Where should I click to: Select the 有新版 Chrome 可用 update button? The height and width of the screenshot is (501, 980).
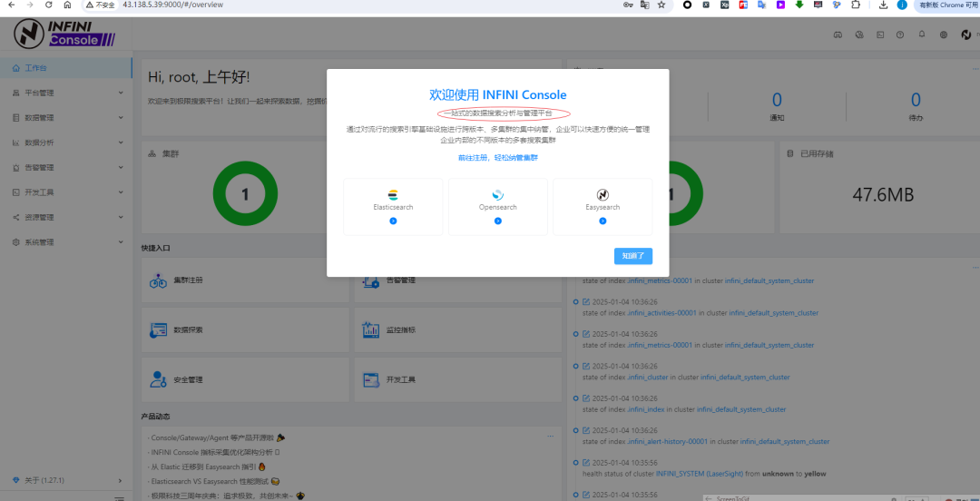[946, 5]
